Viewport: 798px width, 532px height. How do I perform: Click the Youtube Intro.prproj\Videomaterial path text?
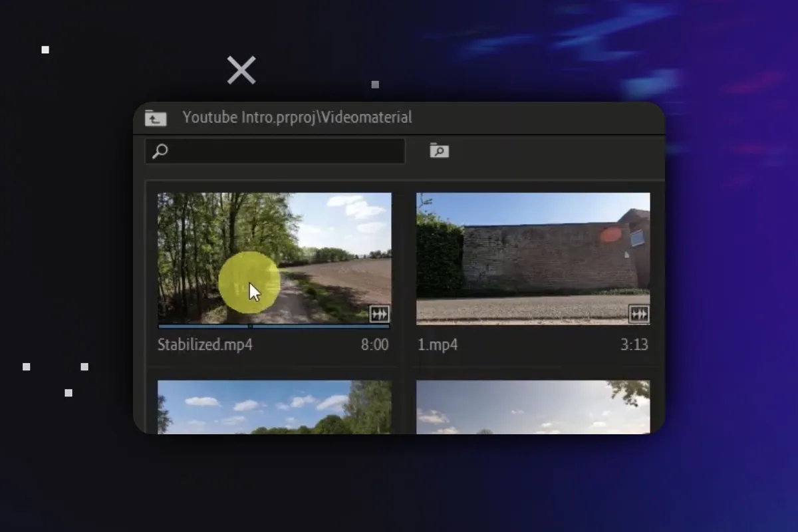point(297,118)
